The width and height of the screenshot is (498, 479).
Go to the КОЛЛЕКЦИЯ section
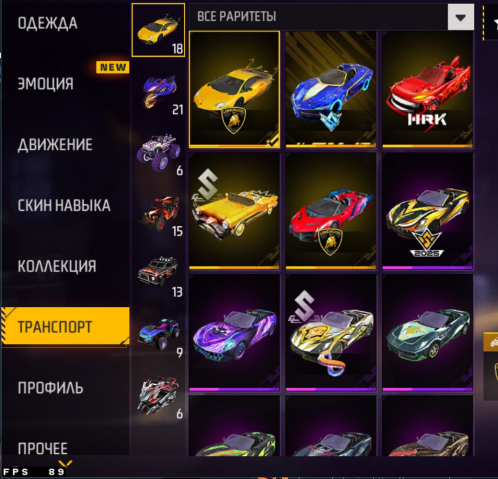(x=57, y=266)
